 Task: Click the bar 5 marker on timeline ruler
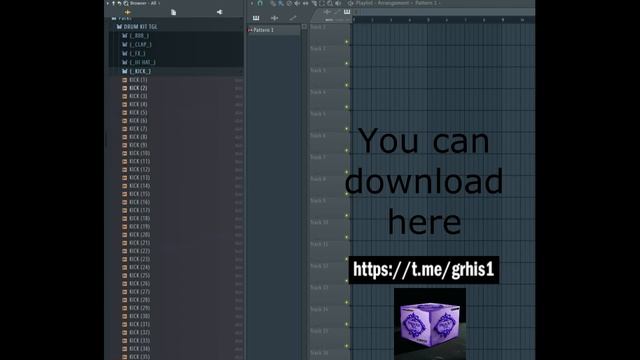coord(428,20)
